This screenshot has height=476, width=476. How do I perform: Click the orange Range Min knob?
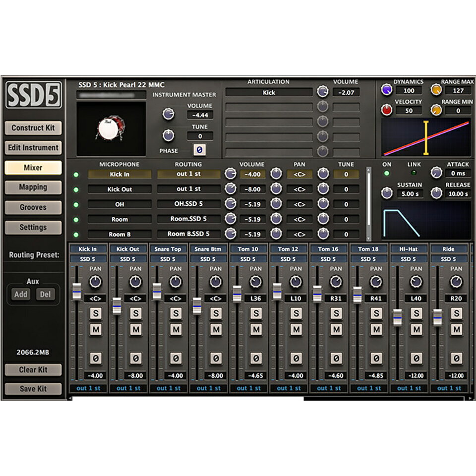click(436, 110)
